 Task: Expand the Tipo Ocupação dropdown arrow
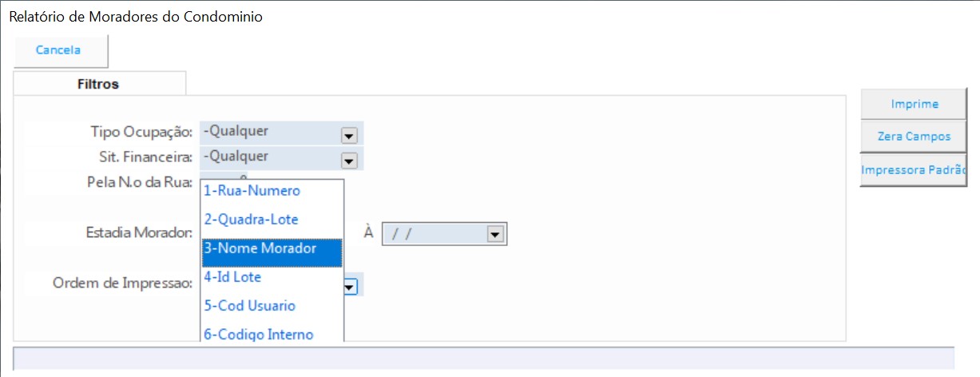coord(348,134)
